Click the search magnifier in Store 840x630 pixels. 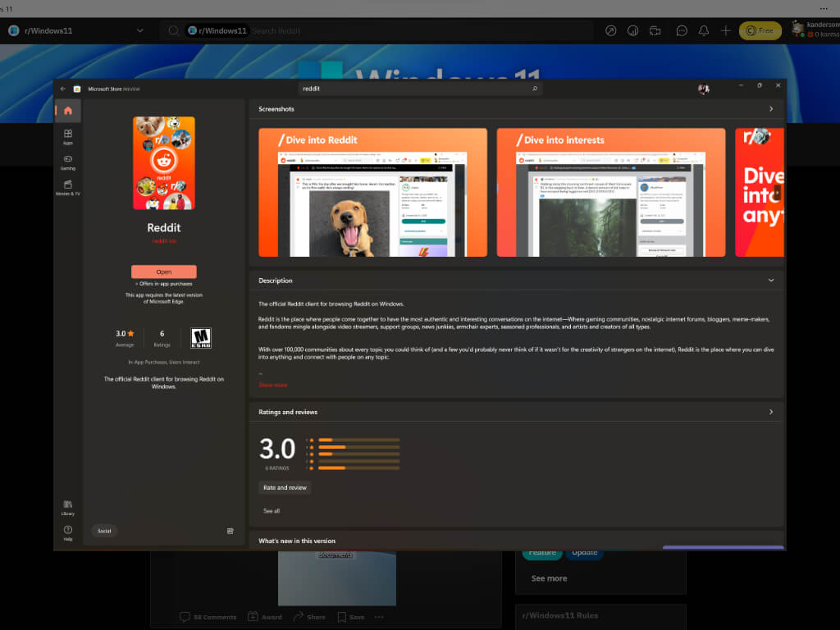point(535,89)
